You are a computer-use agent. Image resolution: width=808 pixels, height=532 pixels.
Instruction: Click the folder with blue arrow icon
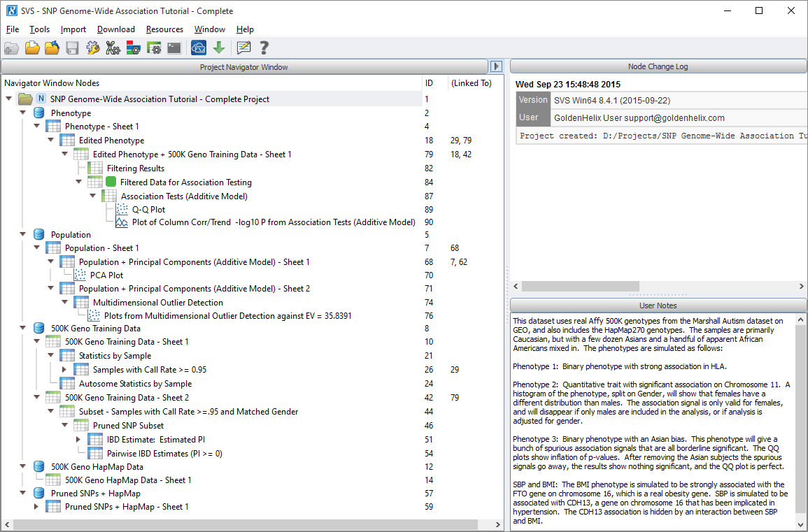52,48
